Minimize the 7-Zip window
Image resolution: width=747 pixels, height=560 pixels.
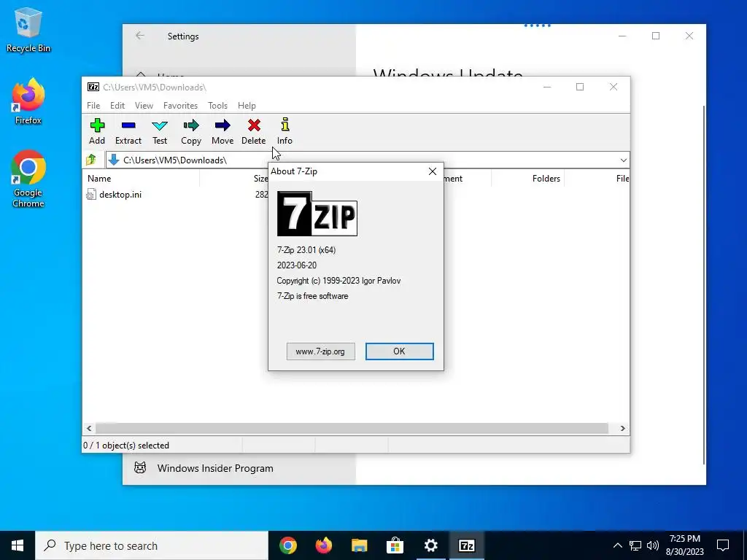(547, 87)
